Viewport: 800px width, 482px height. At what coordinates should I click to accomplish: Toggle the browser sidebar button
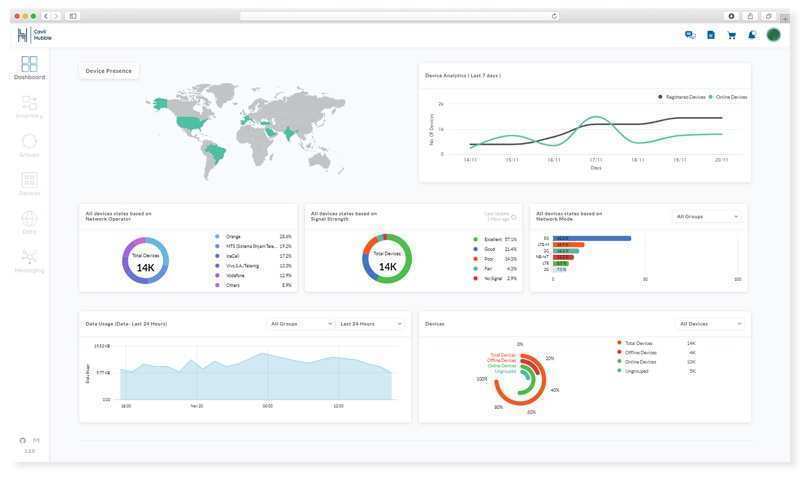(73, 16)
